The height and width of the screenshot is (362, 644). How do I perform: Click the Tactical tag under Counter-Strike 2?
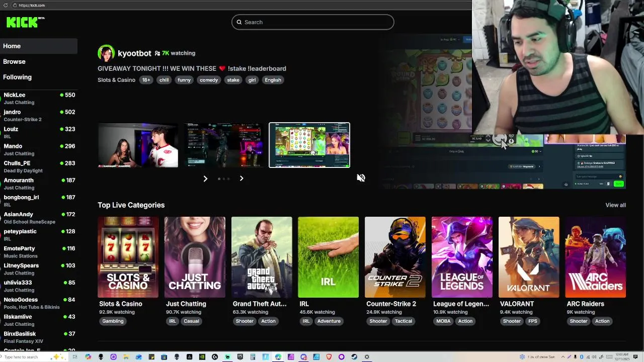pos(404,321)
